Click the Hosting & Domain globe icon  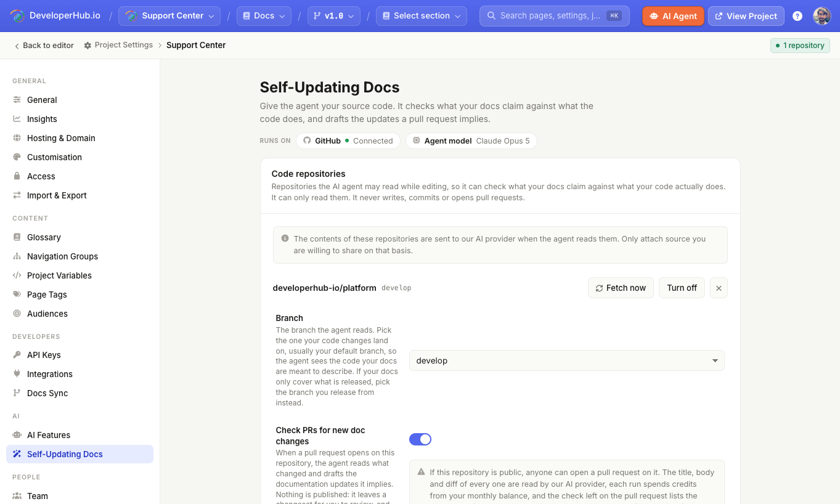click(x=17, y=138)
